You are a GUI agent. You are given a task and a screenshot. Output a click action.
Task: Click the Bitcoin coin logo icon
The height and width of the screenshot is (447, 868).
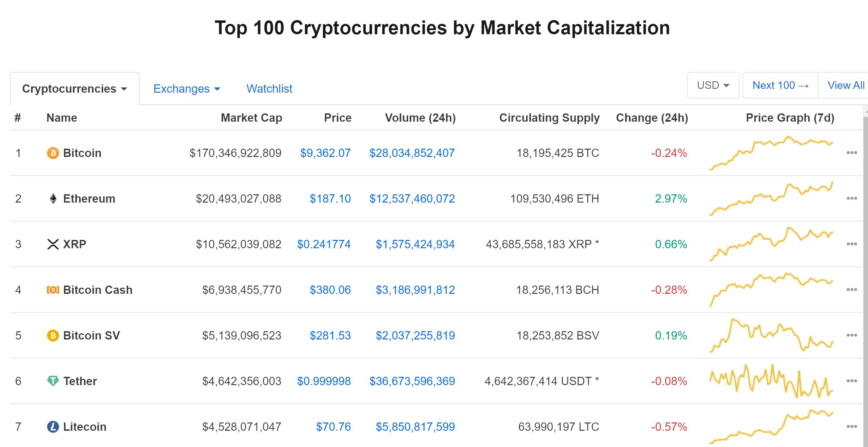(53, 153)
